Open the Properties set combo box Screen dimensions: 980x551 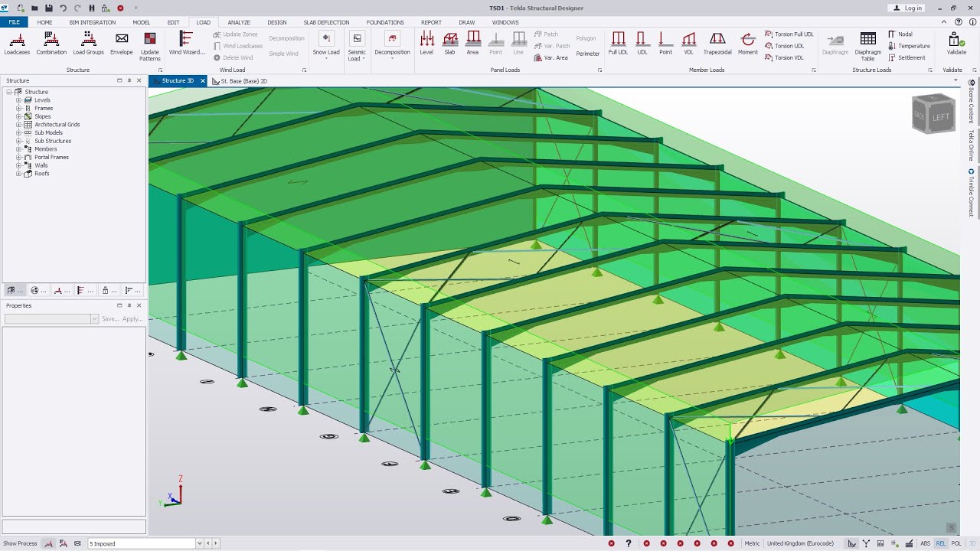51,318
